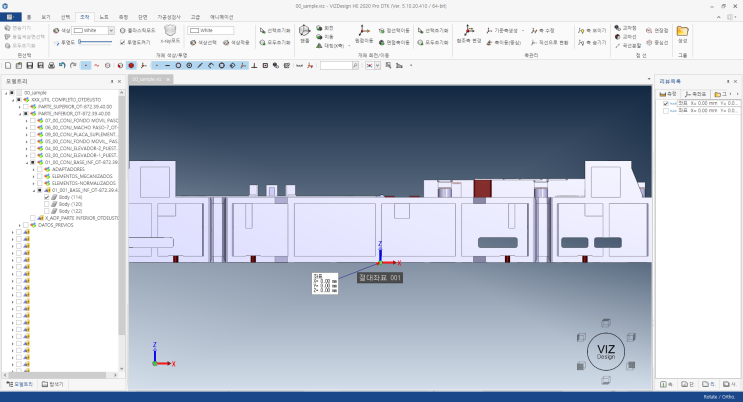This screenshot has width=743, height=402.
Task: Click the diagonal line snap icon
Action: click(200, 65)
